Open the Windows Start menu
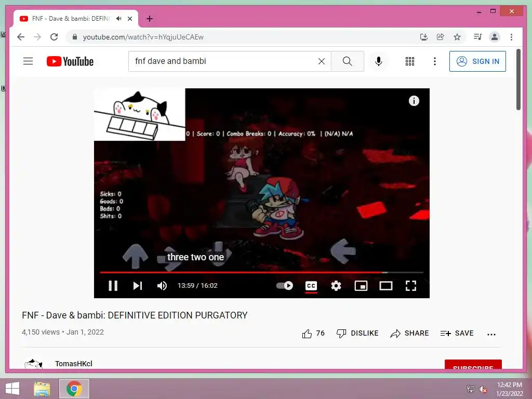The width and height of the screenshot is (532, 399). (12, 389)
